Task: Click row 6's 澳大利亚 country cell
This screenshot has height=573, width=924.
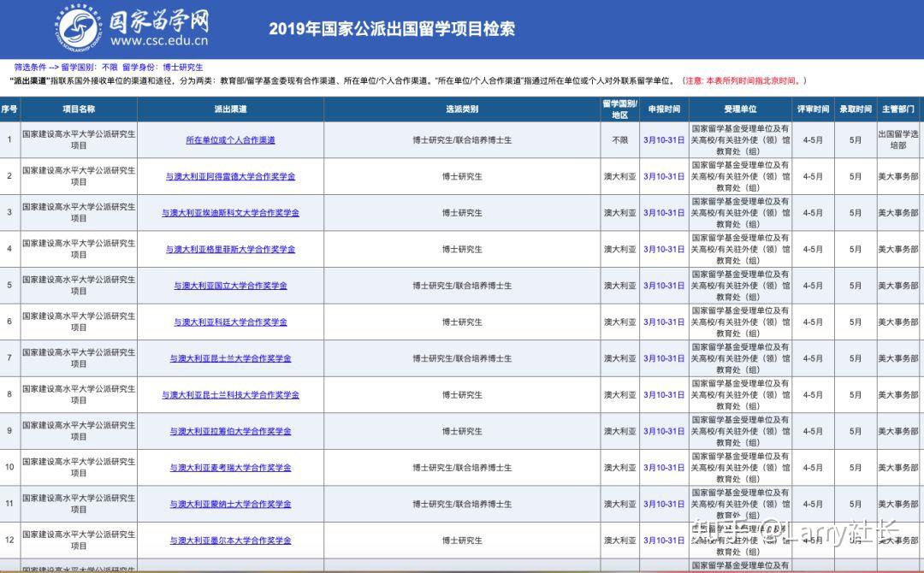Action: coord(620,322)
